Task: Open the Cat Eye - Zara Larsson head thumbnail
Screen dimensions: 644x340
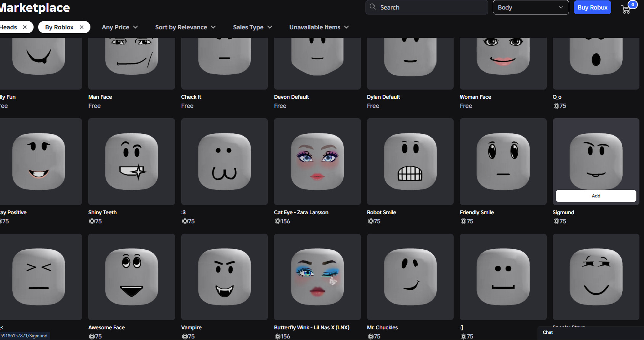Action: click(317, 162)
